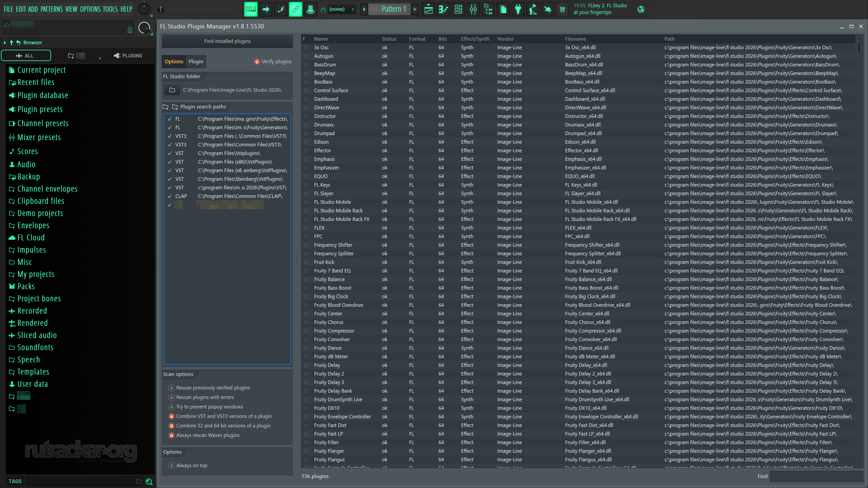This screenshot has height=488, width=868.
Task: Toggle the Verify plugins option
Action: pos(273,61)
